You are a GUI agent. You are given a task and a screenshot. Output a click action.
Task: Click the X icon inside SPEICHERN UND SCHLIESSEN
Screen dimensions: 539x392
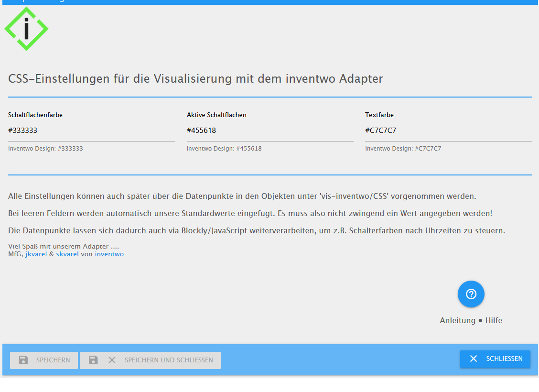coord(112,360)
